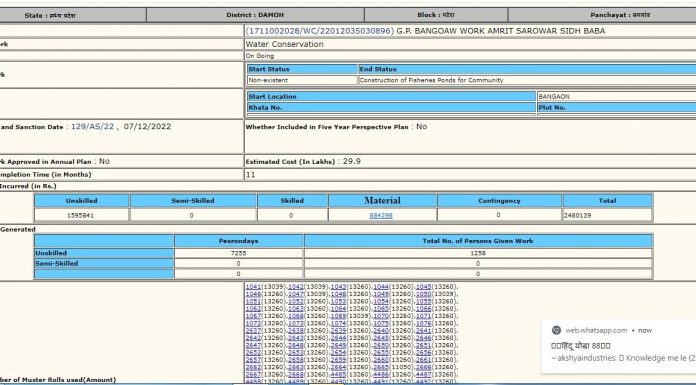The image size is (696, 385).
Task: Open muster roll 1053 link
Action: (338, 302)
